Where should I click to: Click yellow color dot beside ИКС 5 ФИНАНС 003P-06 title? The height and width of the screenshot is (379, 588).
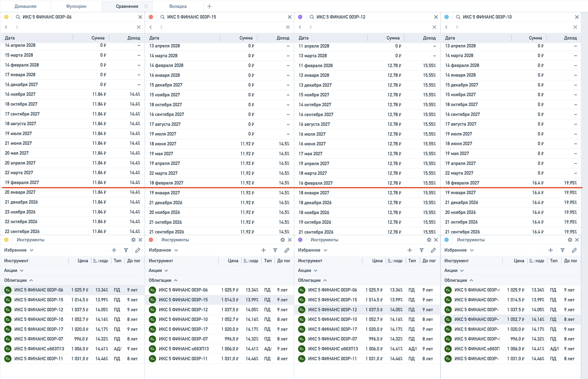point(6,17)
